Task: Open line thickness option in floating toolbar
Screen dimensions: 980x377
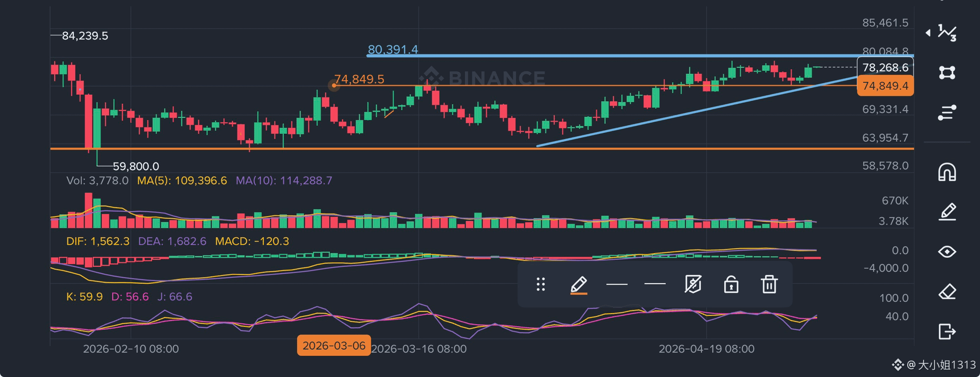Action: pyautogui.click(x=617, y=284)
